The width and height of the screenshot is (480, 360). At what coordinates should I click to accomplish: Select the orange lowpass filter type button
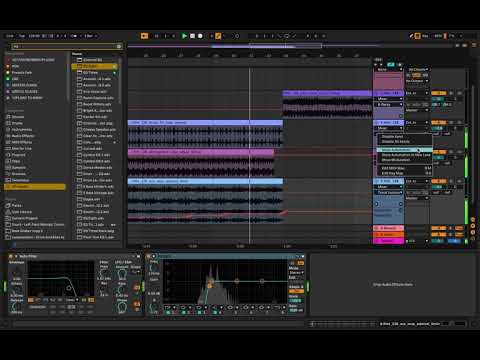click(31, 300)
